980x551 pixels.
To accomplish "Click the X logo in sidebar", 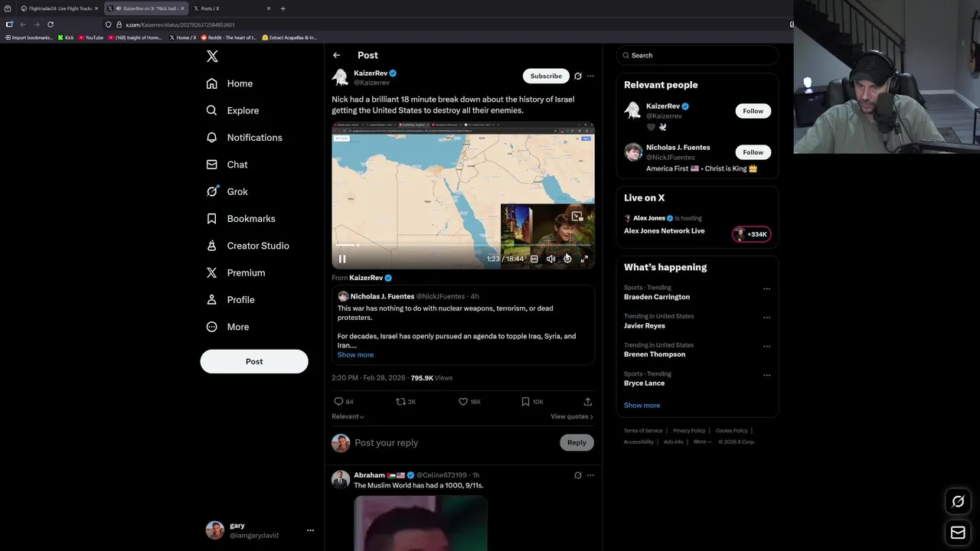I will [212, 57].
